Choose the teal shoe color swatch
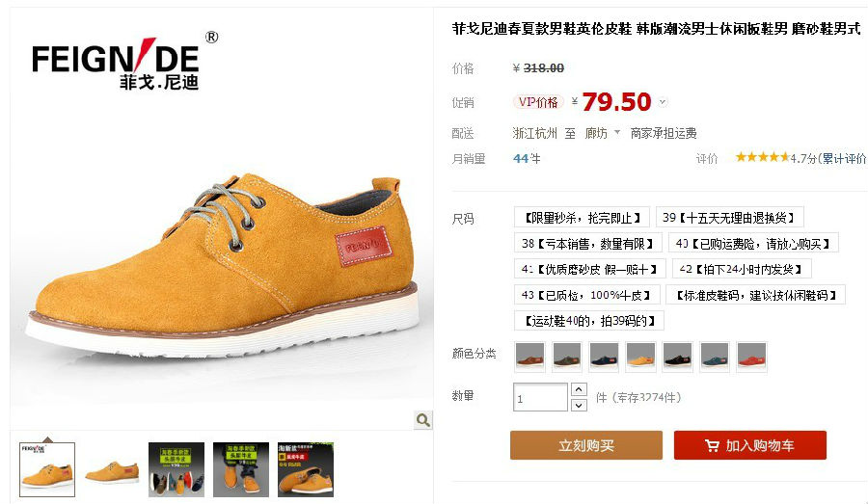This screenshot has width=868, height=504. coord(715,357)
